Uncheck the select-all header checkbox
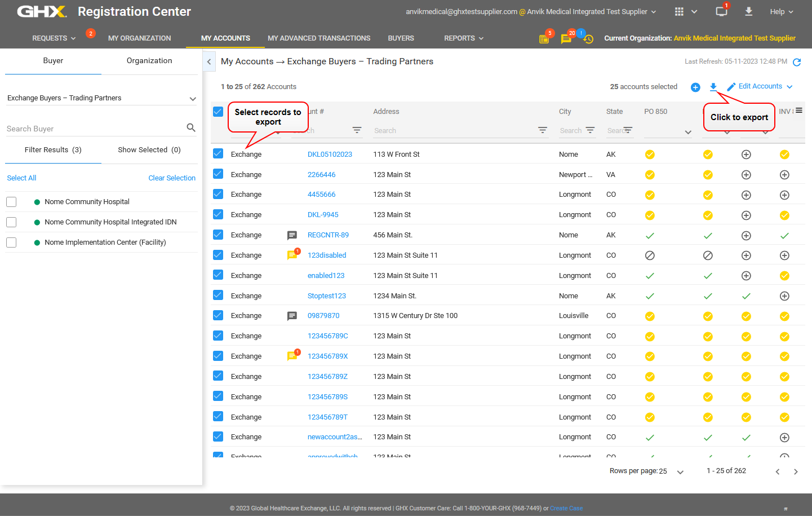 pyautogui.click(x=218, y=112)
